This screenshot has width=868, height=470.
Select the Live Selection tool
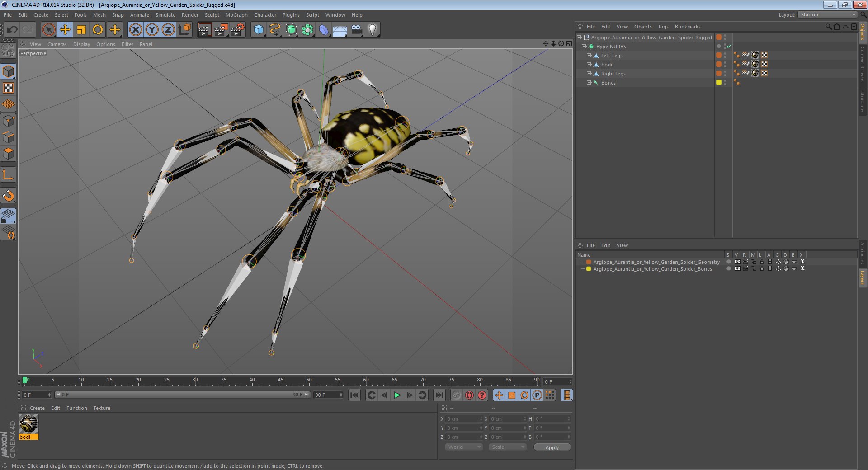(x=48, y=30)
